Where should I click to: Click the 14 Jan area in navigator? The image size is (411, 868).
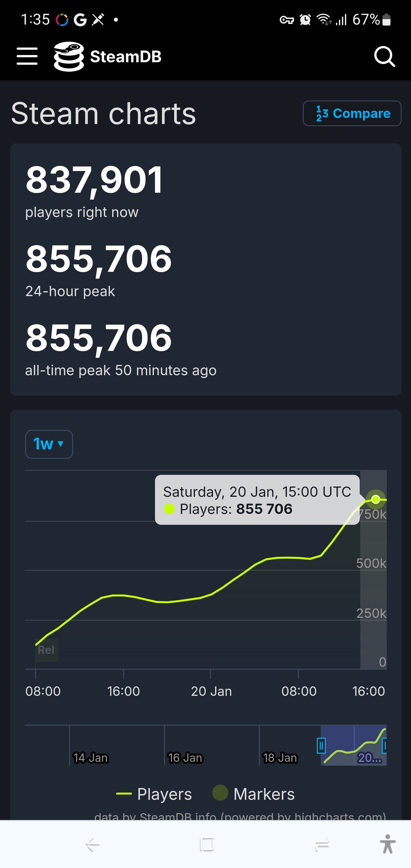pos(90,758)
